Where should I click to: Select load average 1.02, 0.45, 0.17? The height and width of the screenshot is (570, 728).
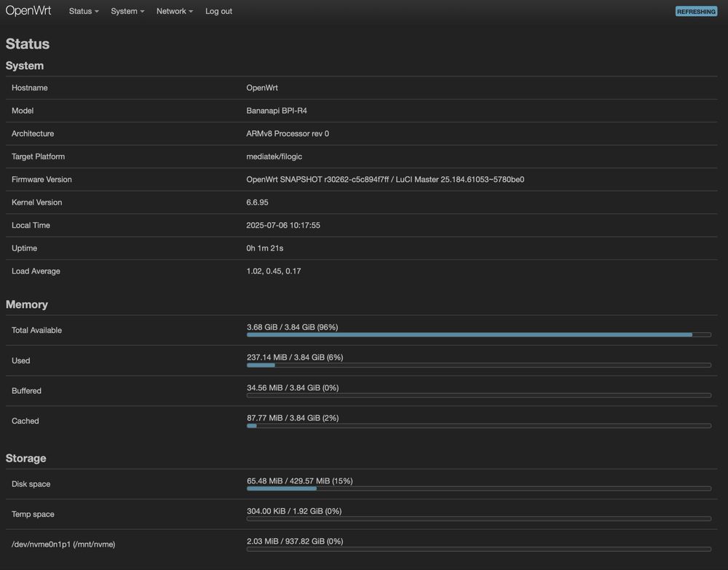274,271
